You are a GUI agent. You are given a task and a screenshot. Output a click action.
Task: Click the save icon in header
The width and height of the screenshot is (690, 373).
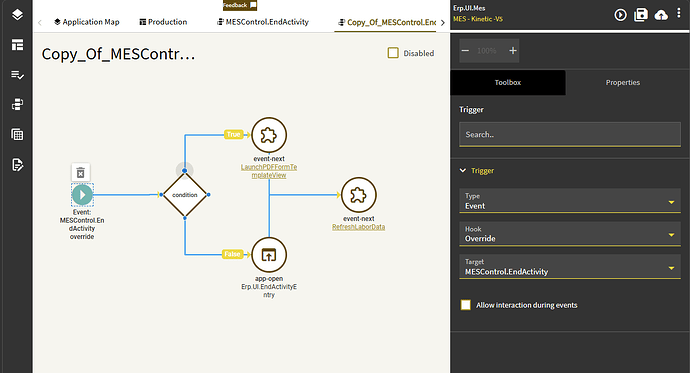641,15
